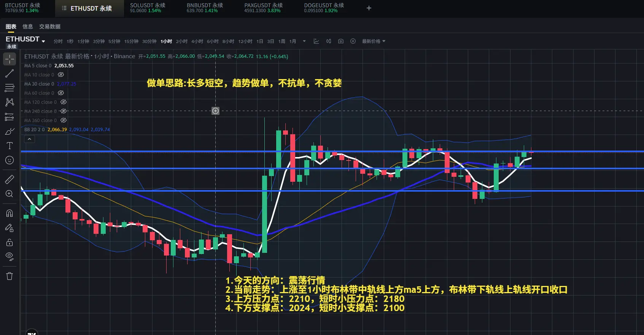Open the 图表 chart tab
Viewport: 644px width, 335px height.
pos(11,27)
